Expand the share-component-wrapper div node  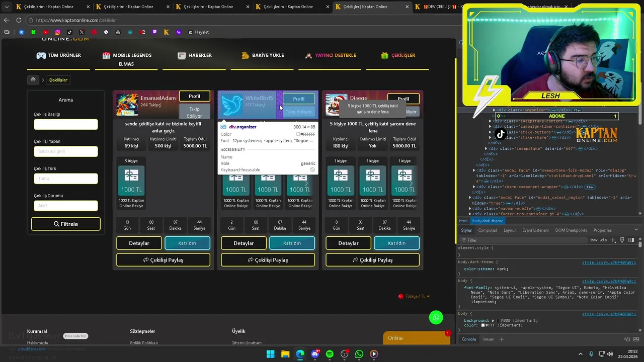pos(474,187)
